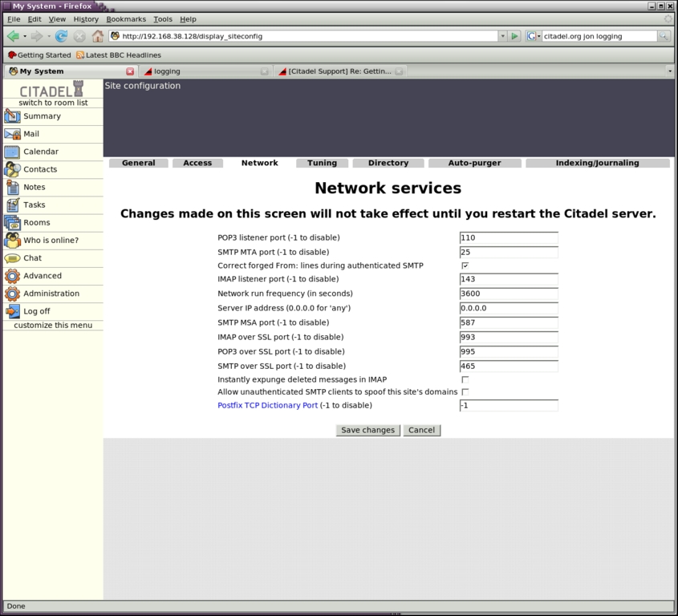The image size is (678, 616).
Task: Switch to the Tuning tab
Action: (x=322, y=163)
